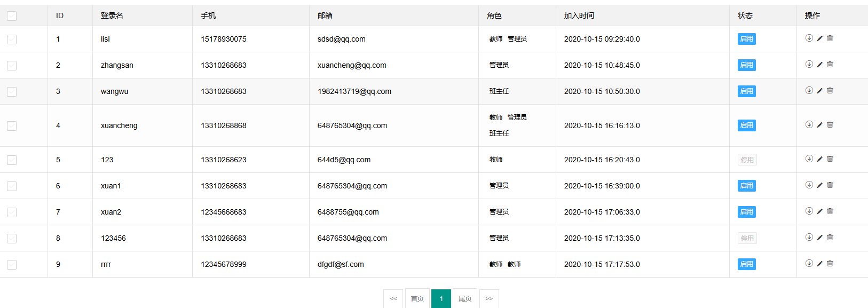Toggle the 启用 status for xuan2
Screen dimensions: 868x308
[747, 212]
